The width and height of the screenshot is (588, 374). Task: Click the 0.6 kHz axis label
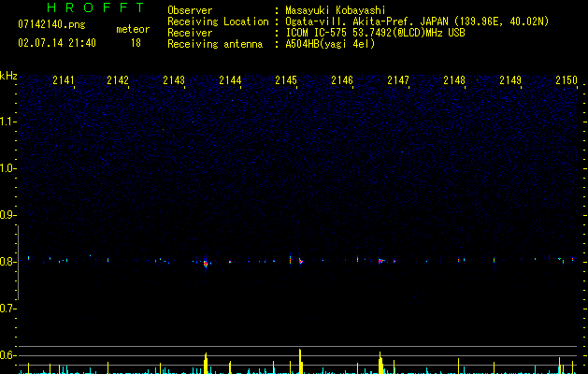click(x=7, y=355)
